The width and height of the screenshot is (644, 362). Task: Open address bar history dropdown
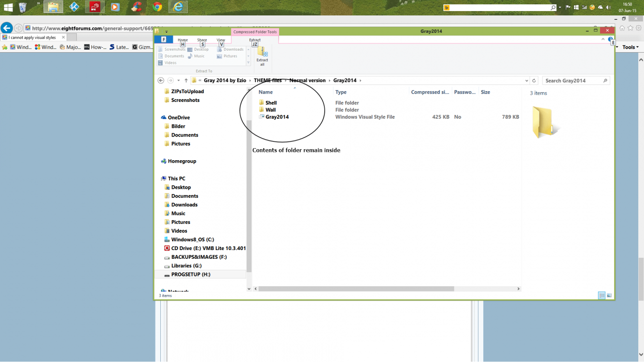[x=526, y=81]
